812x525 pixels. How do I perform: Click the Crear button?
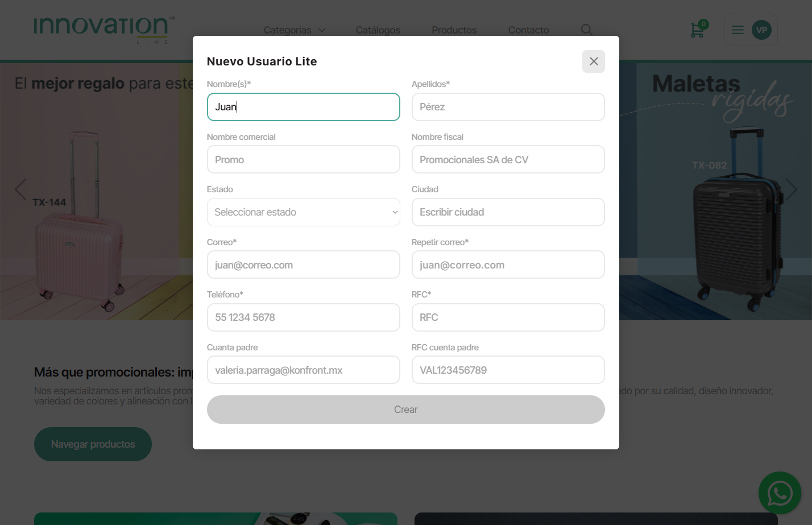406,410
